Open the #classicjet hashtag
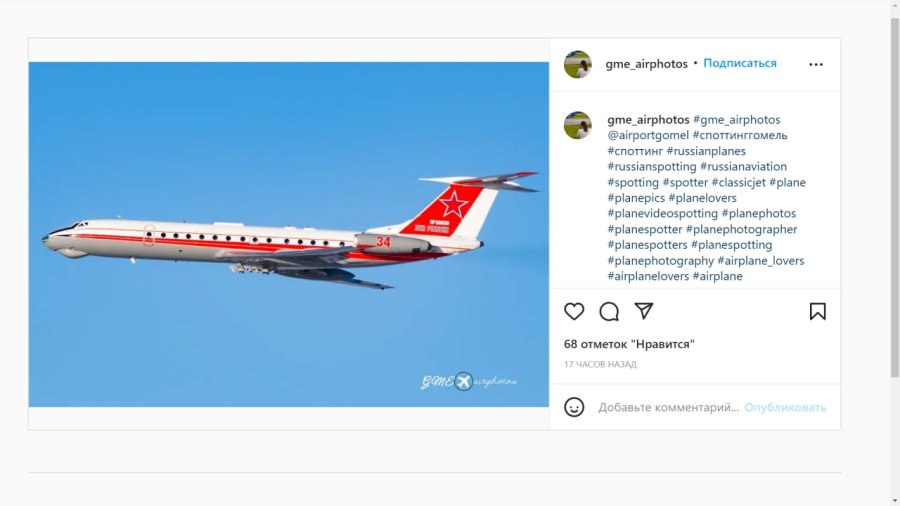This screenshot has height=506, width=900. tap(739, 182)
